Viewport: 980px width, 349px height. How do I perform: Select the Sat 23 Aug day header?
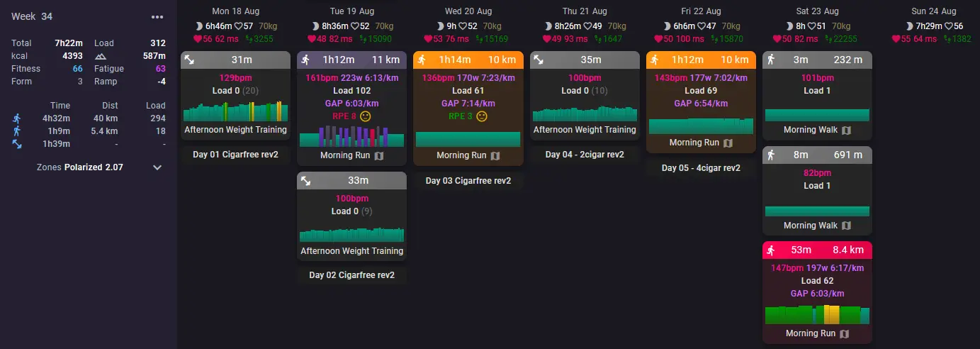coord(817,11)
